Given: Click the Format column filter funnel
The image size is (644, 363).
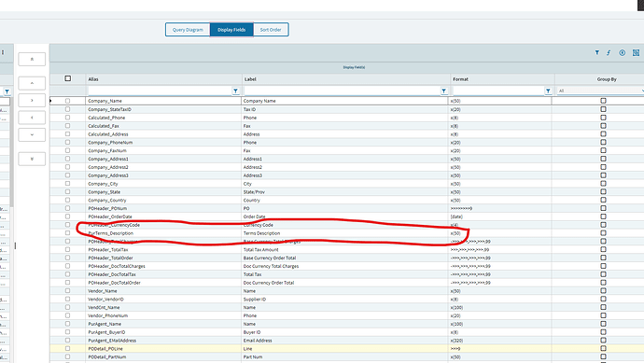Looking at the screenshot, I should (x=548, y=91).
